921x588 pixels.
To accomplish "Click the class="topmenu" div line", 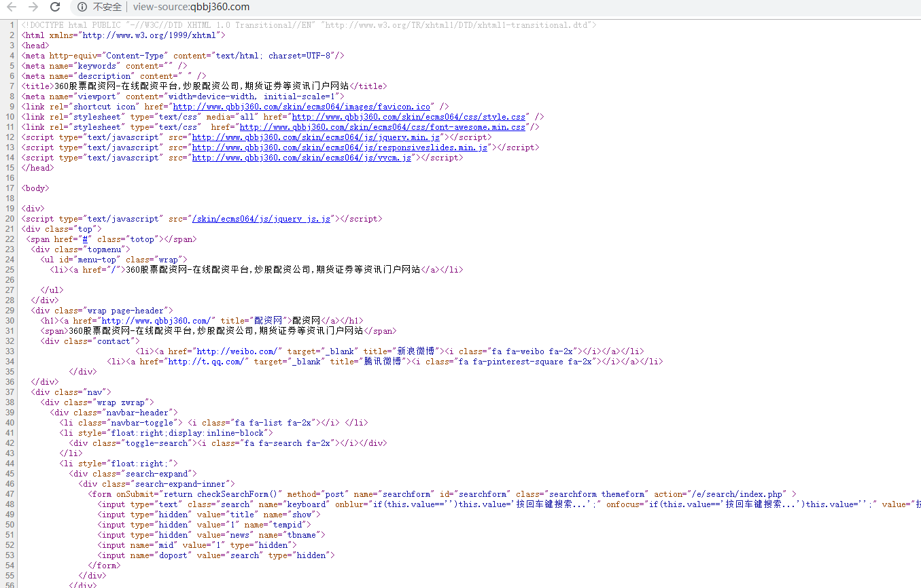I will [80, 249].
